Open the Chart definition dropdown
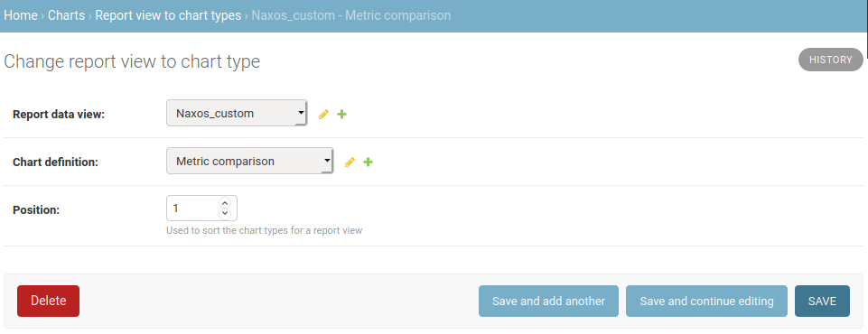Screen dimensions: 868x334 coord(249,161)
